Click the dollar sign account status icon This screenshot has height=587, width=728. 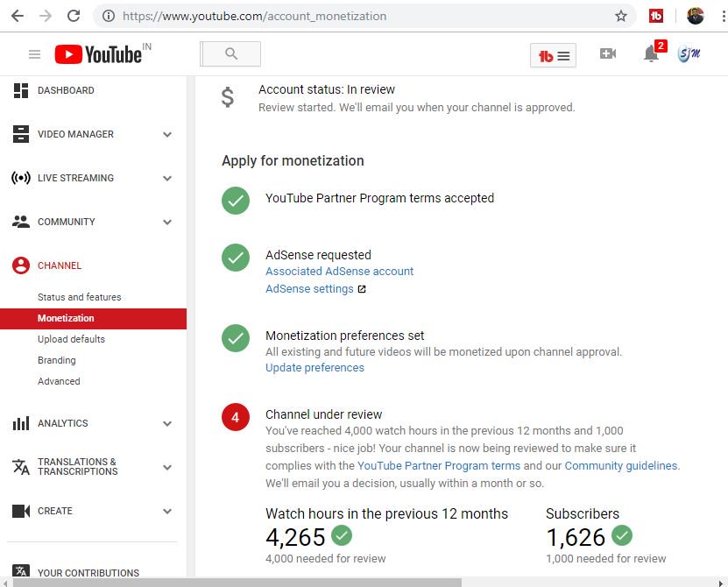click(x=228, y=97)
